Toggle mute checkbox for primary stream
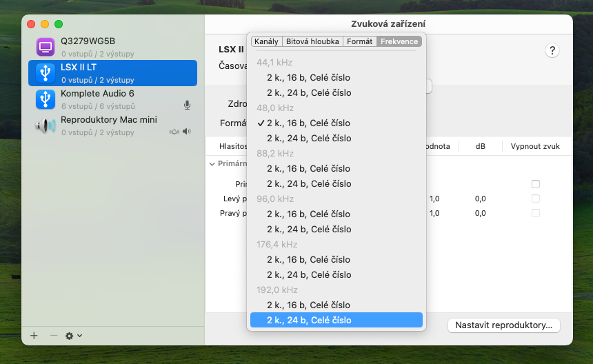This screenshot has width=593, height=364. 536,184
